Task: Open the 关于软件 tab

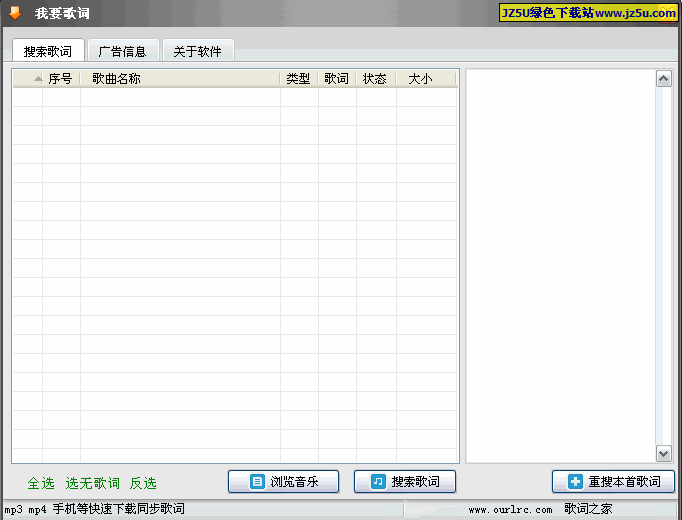Action: click(x=198, y=51)
